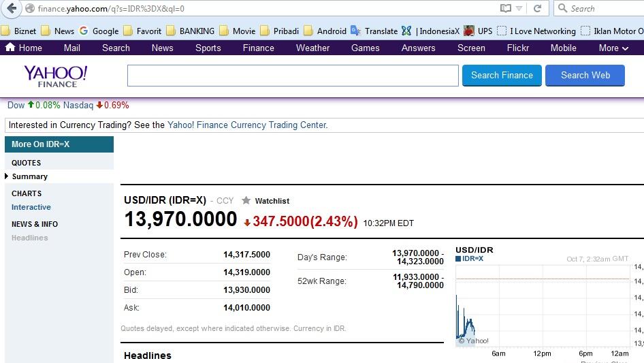Open Answers in Yahoo navigation bar
The image size is (644, 363).
pyautogui.click(x=418, y=48)
